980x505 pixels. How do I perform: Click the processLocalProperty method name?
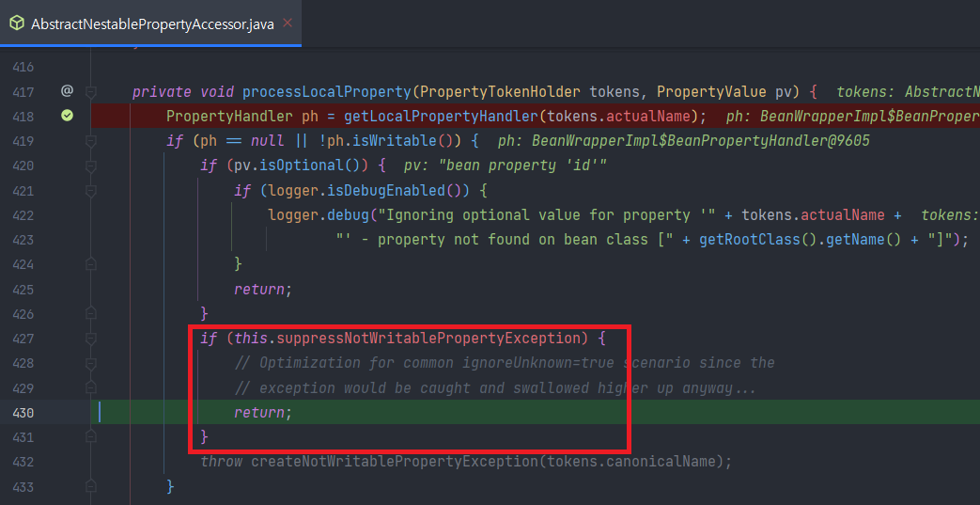coord(327,92)
